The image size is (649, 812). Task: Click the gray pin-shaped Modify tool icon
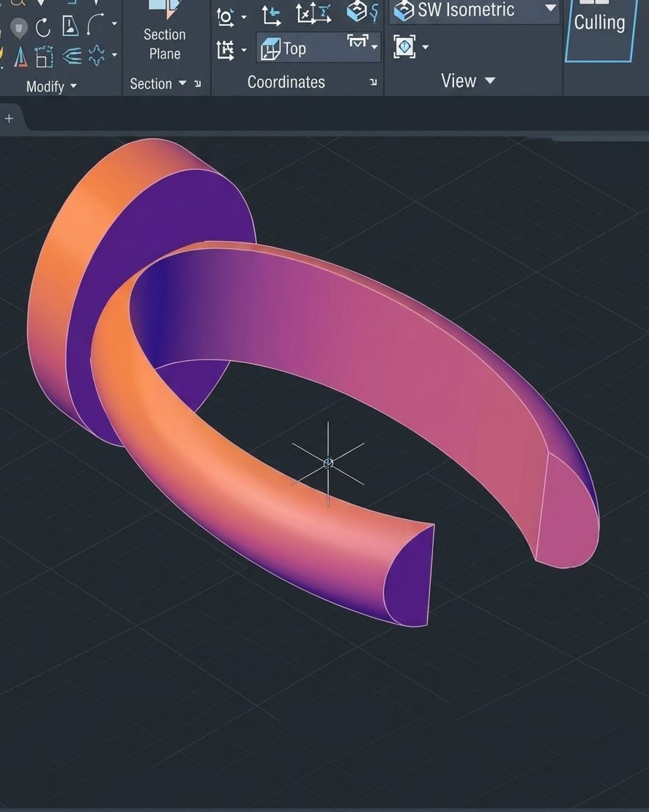pos(18,27)
